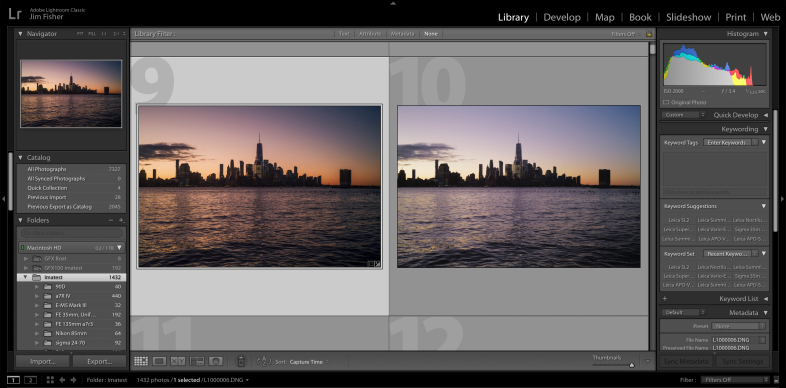Select the Painter spray can tool
The image size is (786, 388).
point(241,361)
